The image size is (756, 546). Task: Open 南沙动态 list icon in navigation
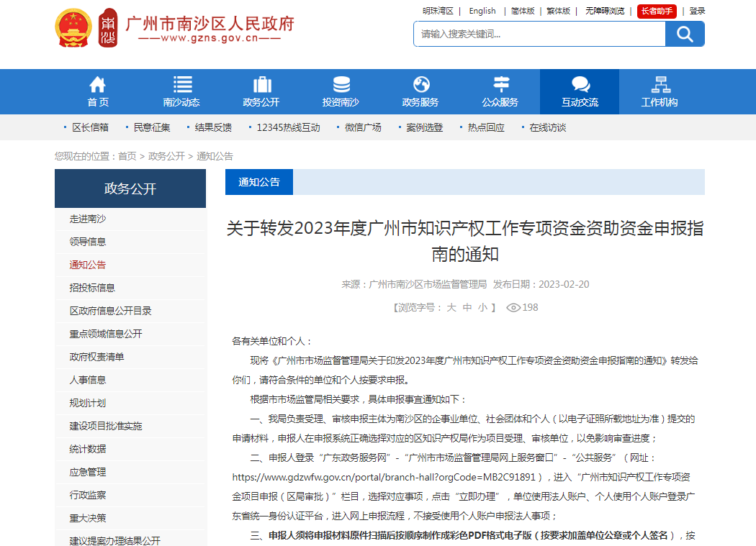[x=182, y=85]
